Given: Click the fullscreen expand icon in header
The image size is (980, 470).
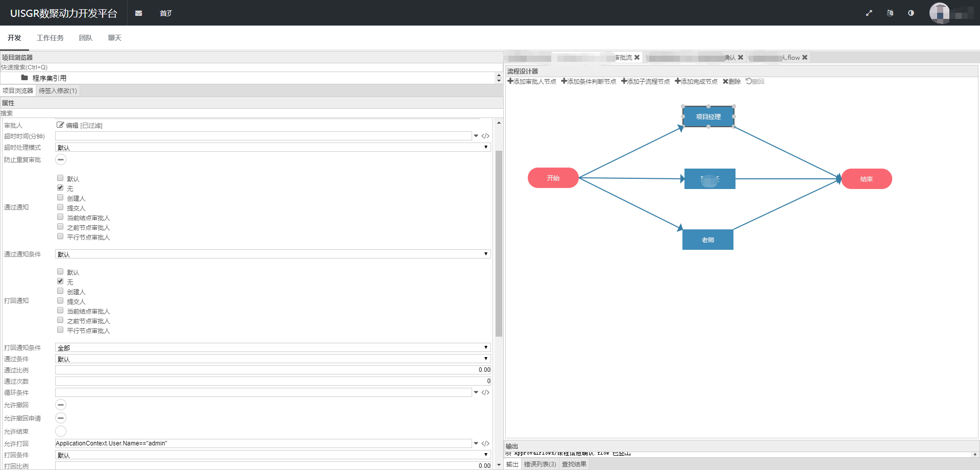Looking at the screenshot, I should click(x=869, y=13).
